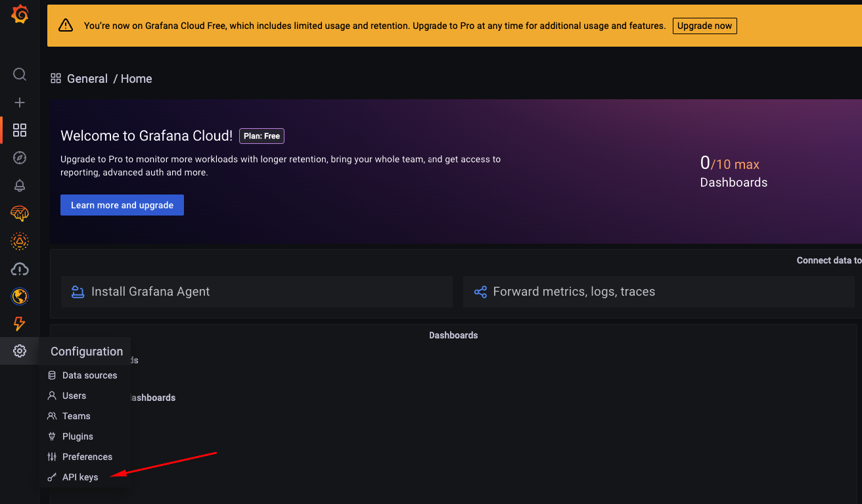The width and height of the screenshot is (862, 504).
Task: Click the Welcome to Grafana Cloud! heading
Action: [147, 136]
